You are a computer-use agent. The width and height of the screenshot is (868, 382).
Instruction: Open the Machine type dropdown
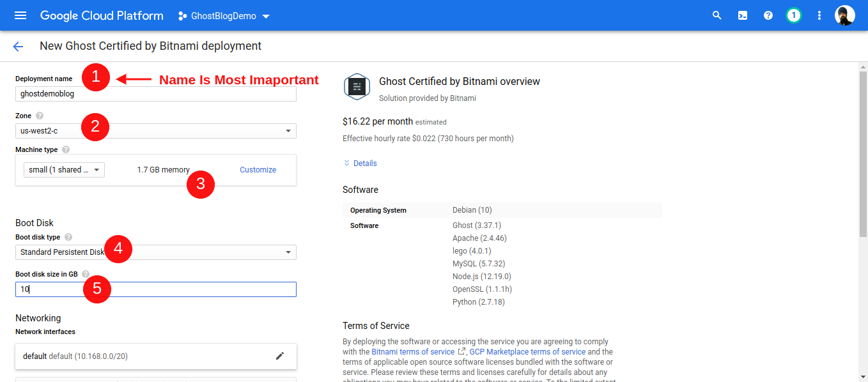pos(63,169)
